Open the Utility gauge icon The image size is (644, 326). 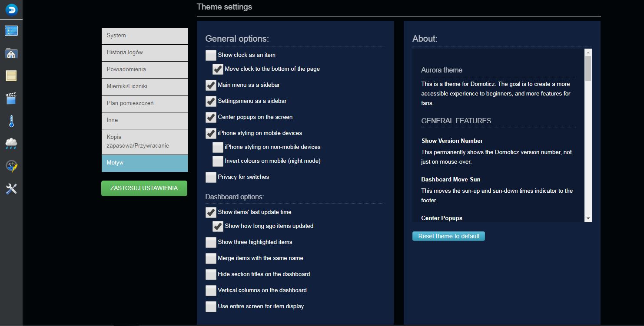(11, 166)
